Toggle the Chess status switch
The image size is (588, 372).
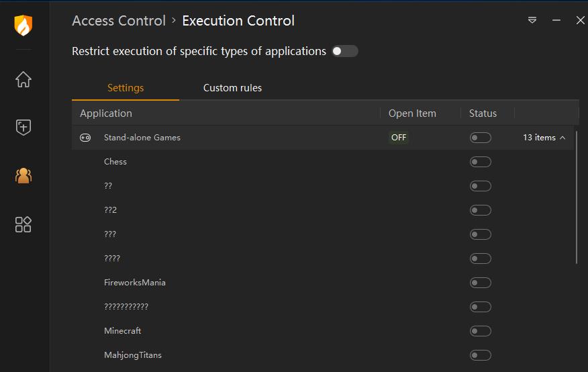pyautogui.click(x=481, y=162)
